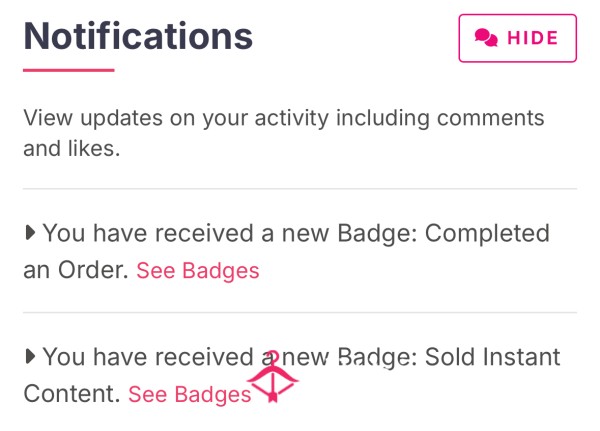600x431 pixels.
Task: Click 'Sold Instant' text in second notification
Action: (493, 357)
